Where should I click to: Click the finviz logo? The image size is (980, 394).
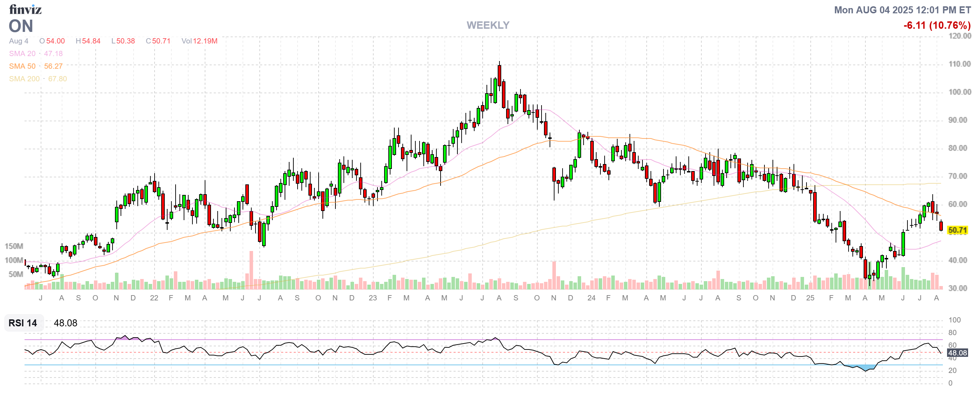(25, 9)
